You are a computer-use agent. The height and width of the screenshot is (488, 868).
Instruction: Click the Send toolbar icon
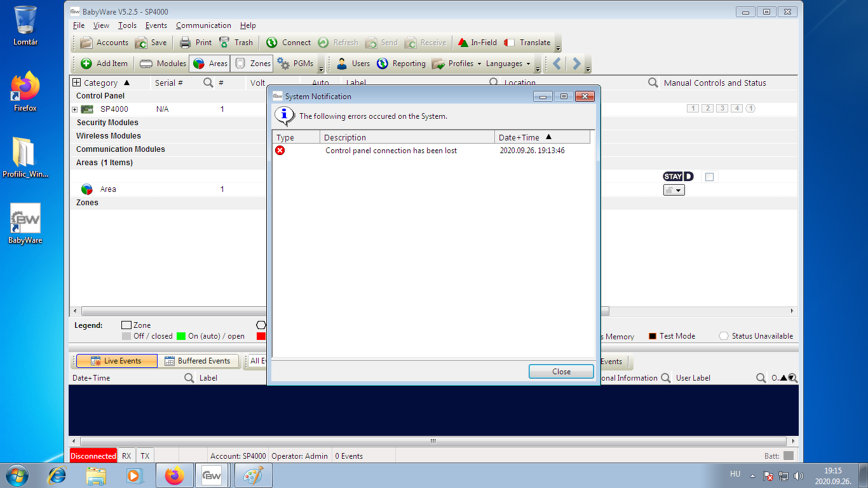[371, 43]
